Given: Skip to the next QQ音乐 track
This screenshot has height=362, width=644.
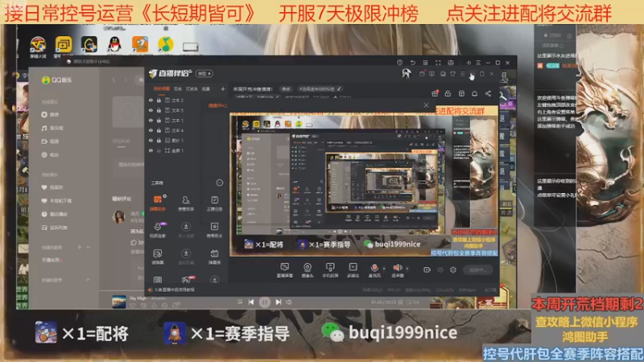Looking at the screenshot, I should [x=279, y=302].
